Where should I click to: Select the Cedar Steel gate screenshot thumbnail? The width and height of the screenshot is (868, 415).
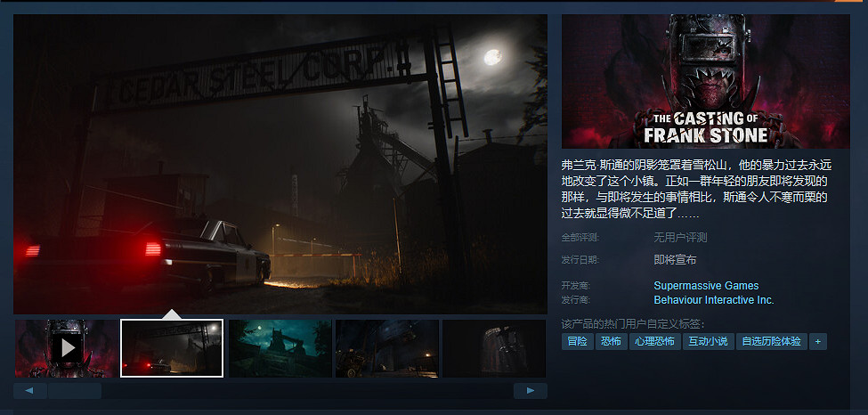point(172,348)
